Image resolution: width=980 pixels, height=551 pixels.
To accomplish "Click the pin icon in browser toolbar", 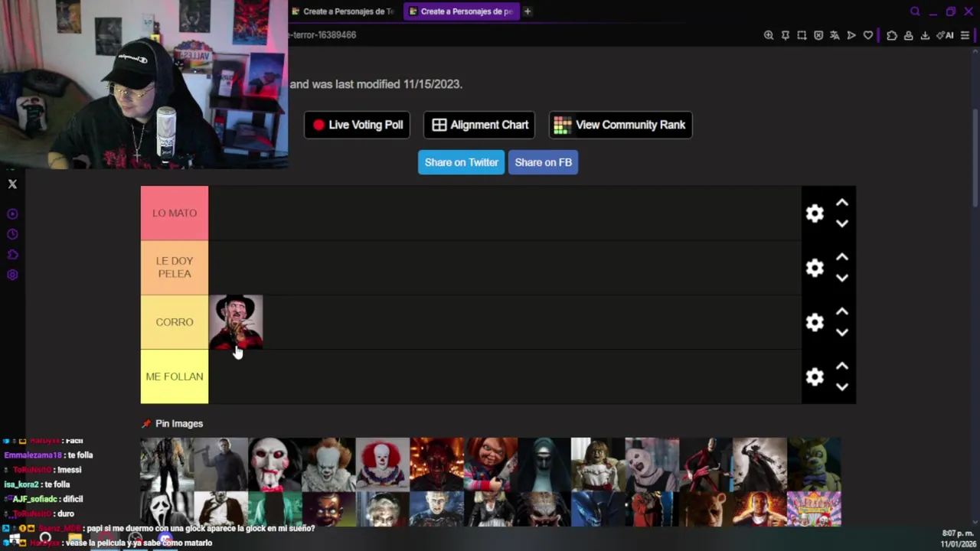I will [x=785, y=35].
